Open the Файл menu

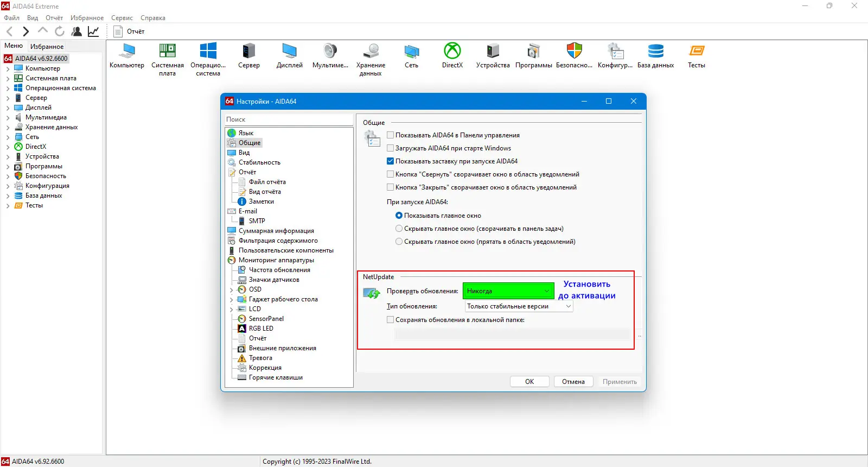(12, 18)
